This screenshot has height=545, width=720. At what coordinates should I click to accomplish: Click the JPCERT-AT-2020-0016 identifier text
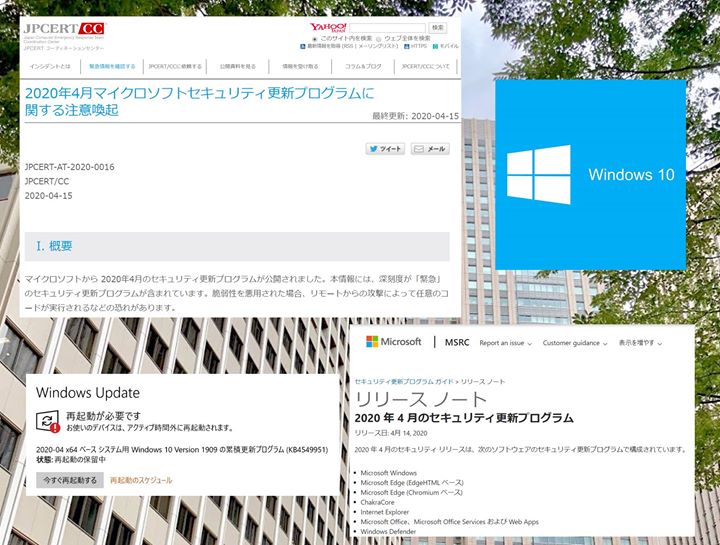69,167
